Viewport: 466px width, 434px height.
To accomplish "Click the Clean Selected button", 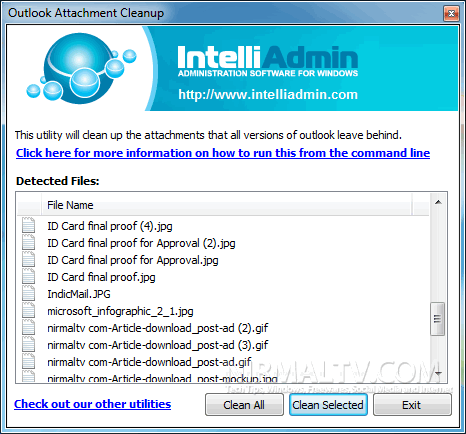I will click(x=328, y=405).
